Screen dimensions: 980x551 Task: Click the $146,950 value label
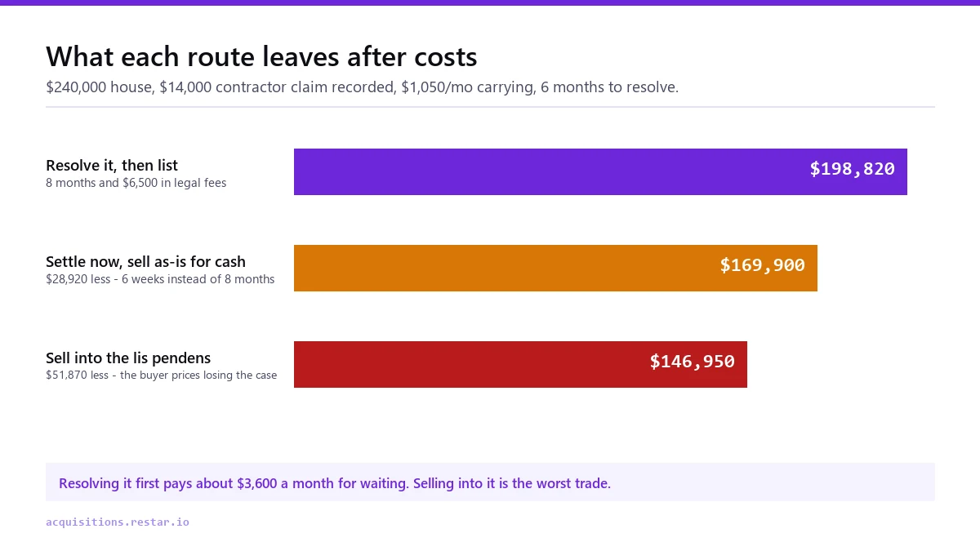pyautogui.click(x=692, y=362)
